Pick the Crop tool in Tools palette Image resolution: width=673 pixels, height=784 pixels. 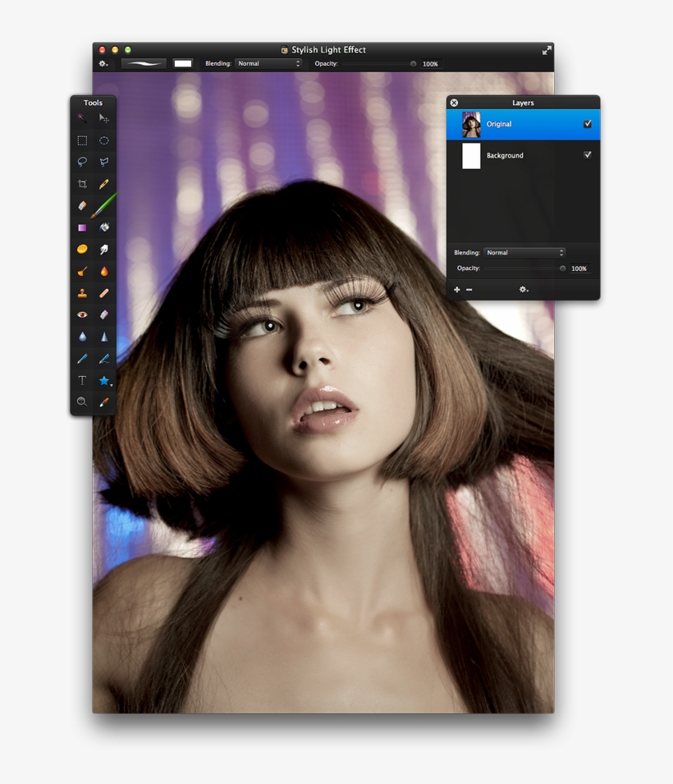[x=82, y=184]
